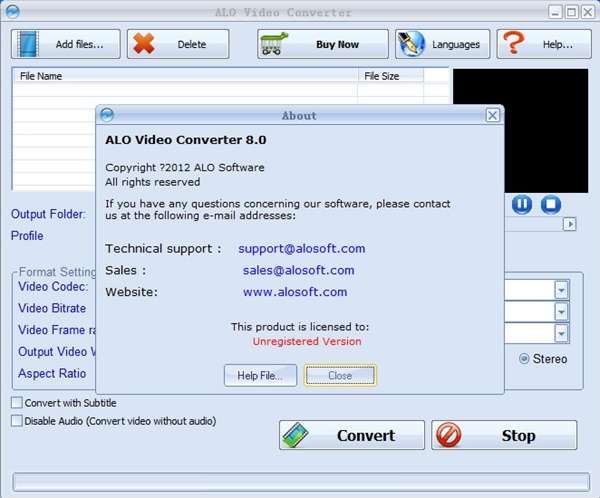
Task: Expand the second format settings dropdown on right
Action: pyautogui.click(x=561, y=312)
